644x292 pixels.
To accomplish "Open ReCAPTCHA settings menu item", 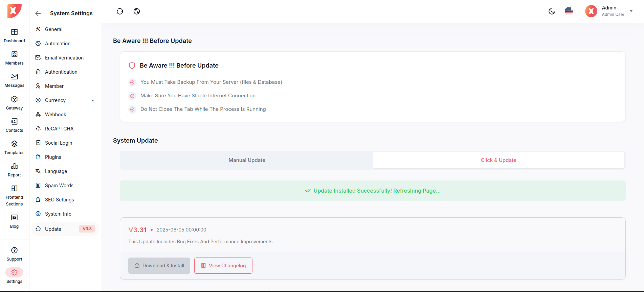I will pos(59,129).
